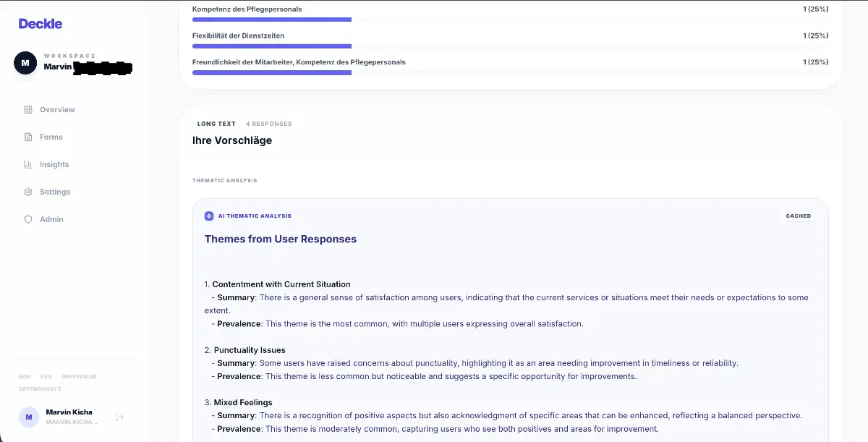Open the AVV footer link
Image resolution: width=868 pixels, height=442 pixels.
(46, 377)
